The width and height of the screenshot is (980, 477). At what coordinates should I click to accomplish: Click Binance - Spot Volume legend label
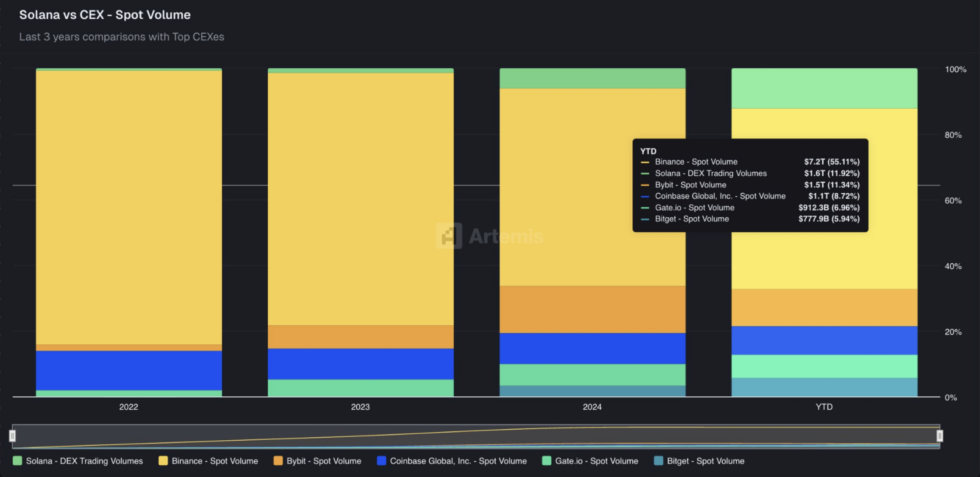(x=215, y=461)
